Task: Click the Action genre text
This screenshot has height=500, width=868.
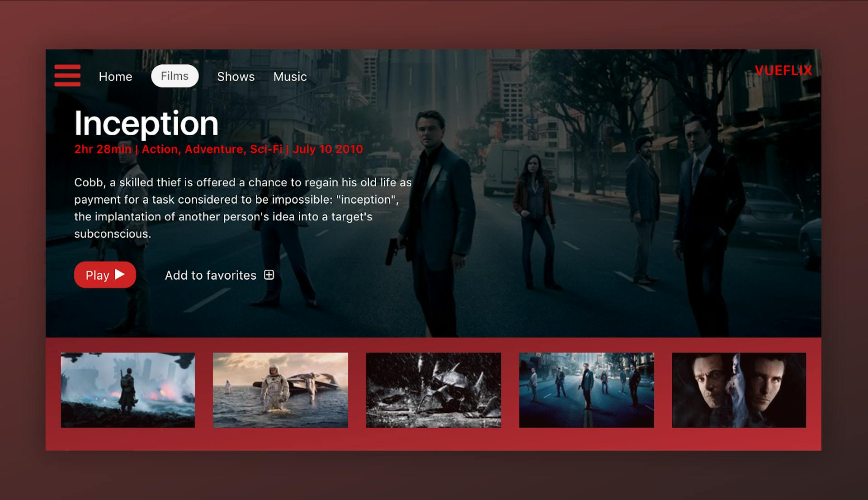Action: pyautogui.click(x=159, y=148)
